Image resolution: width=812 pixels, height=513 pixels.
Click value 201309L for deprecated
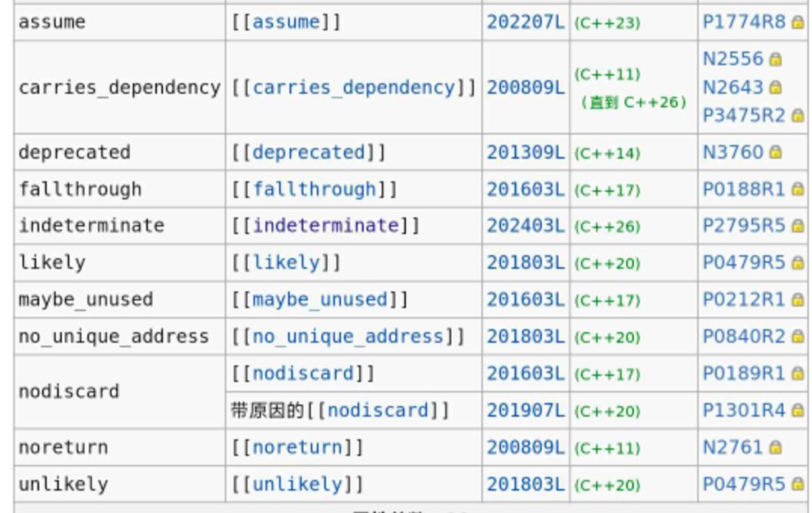pyautogui.click(x=526, y=152)
